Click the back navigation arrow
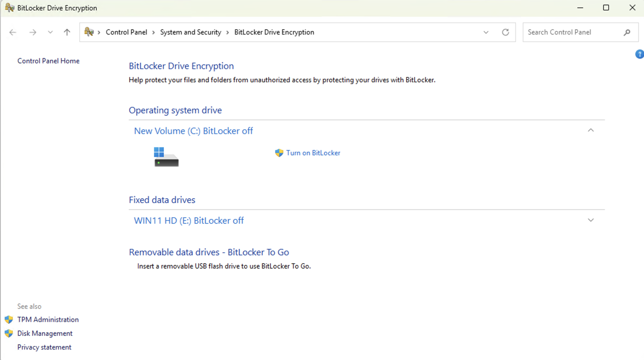The image size is (644, 360). [x=13, y=32]
